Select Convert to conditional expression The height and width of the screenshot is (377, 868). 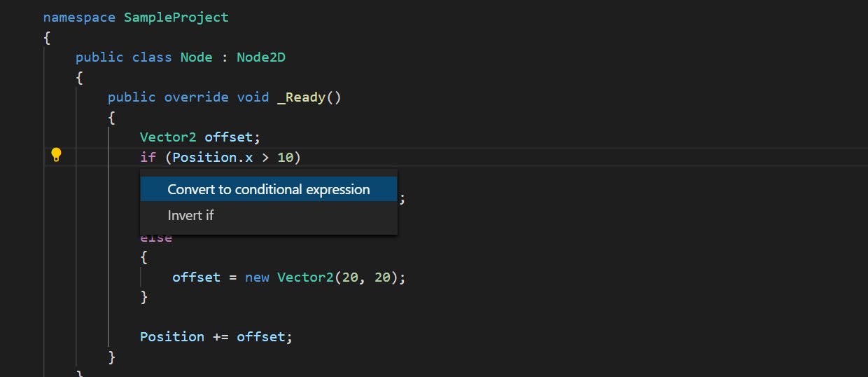269,189
